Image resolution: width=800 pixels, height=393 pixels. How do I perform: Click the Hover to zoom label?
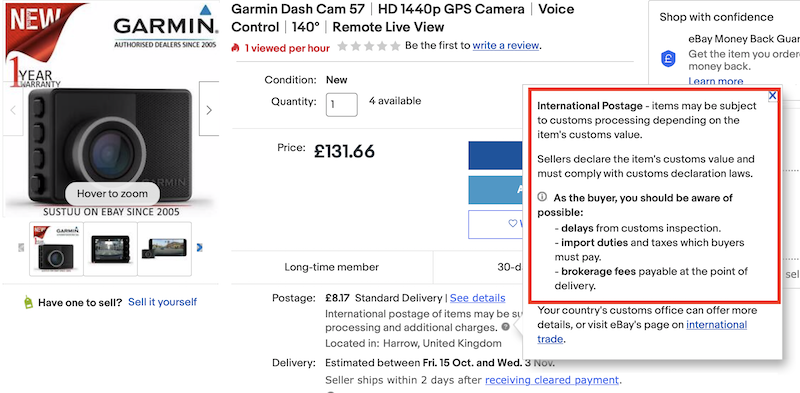tap(112, 194)
